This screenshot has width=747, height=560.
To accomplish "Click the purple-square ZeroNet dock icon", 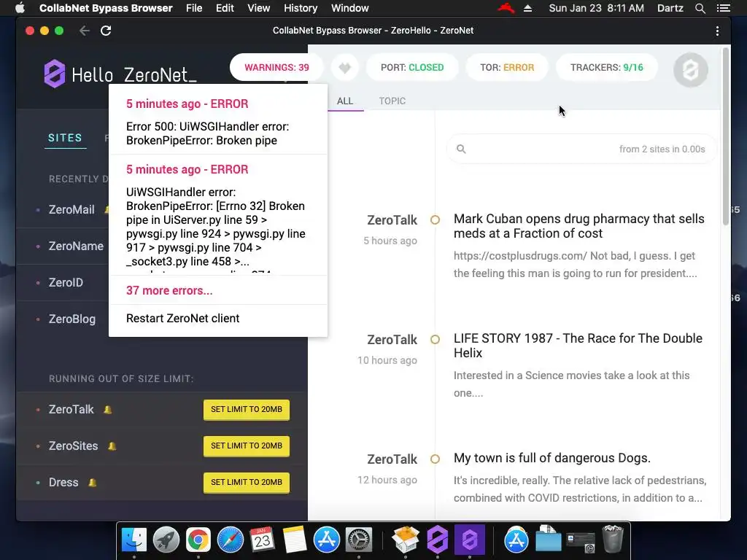I will (x=469, y=540).
